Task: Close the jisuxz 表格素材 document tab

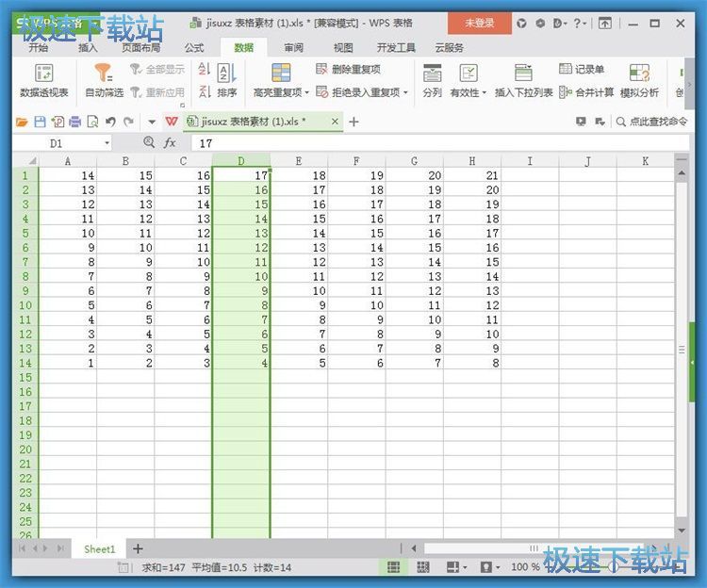Action: [x=335, y=122]
